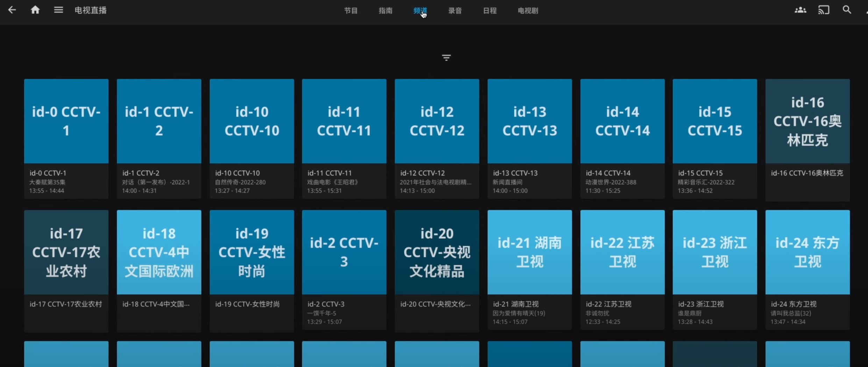Click the id-10 CCTV-10 title link
The width and height of the screenshot is (868, 367).
coord(237,173)
